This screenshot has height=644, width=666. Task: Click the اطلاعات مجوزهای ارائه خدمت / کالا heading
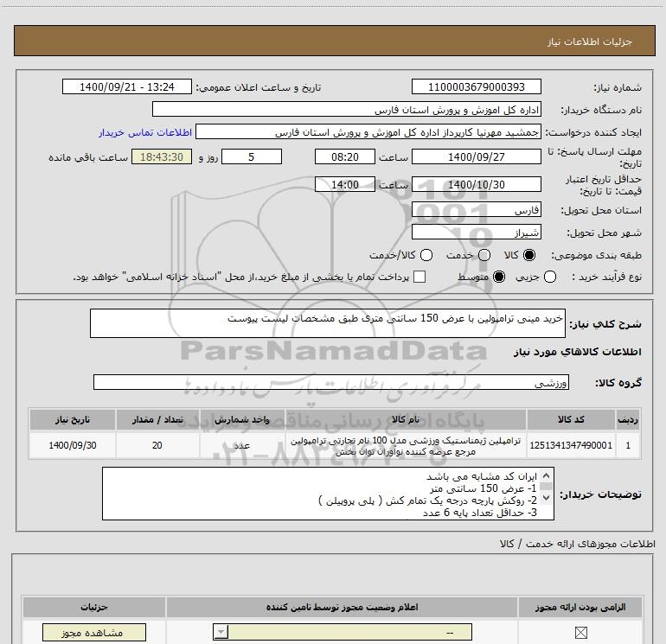(x=577, y=544)
